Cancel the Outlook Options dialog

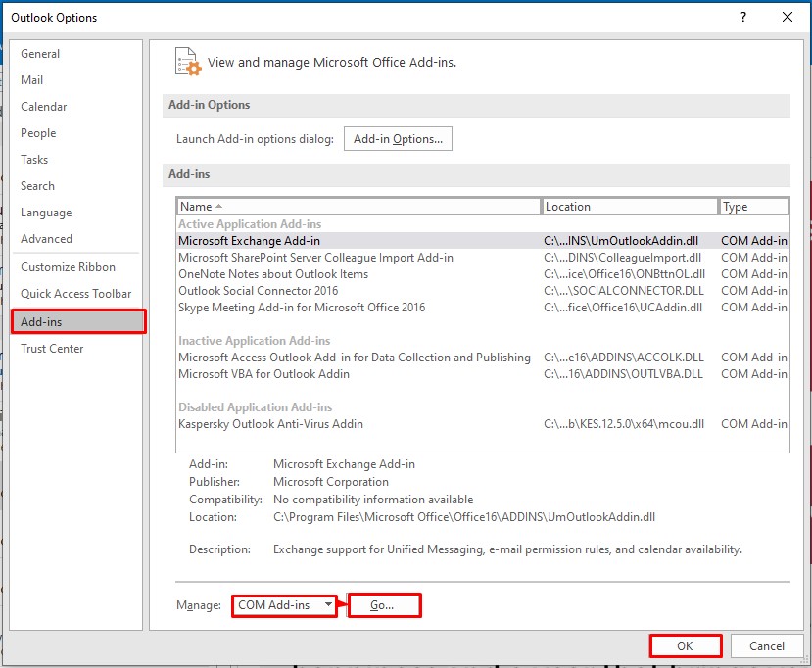coord(766,646)
